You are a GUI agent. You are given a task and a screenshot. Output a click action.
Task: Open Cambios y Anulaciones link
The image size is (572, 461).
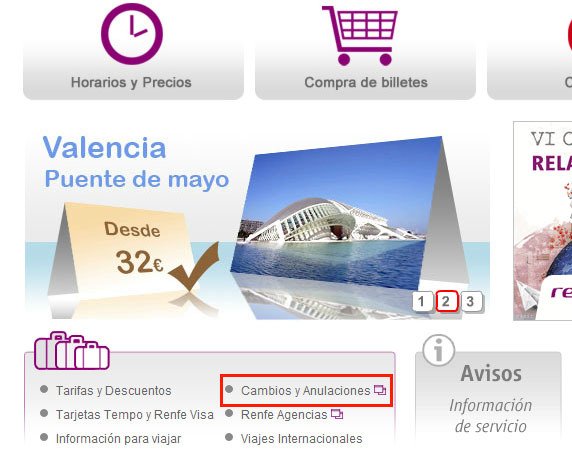306,391
